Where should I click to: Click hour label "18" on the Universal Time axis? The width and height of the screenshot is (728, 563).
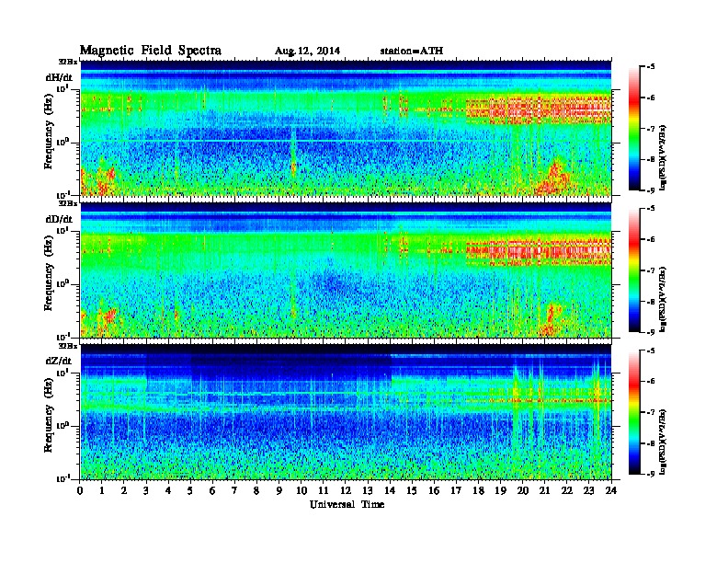click(479, 491)
